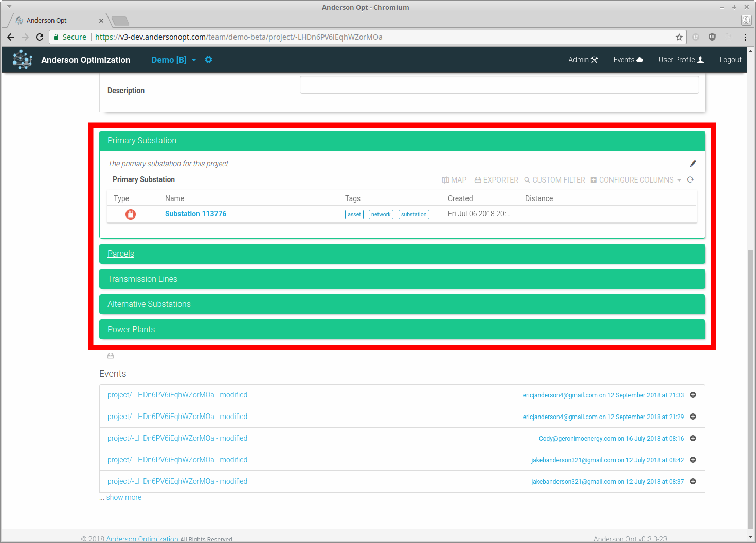Viewport: 756px width, 543px height.
Task: Sort by Created column header
Action: pos(460,198)
